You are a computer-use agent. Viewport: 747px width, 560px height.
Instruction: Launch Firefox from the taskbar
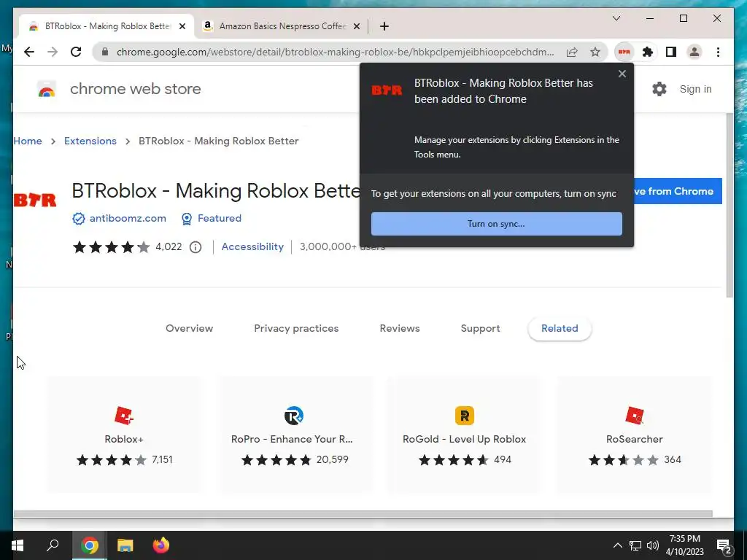[x=161, y=545]
